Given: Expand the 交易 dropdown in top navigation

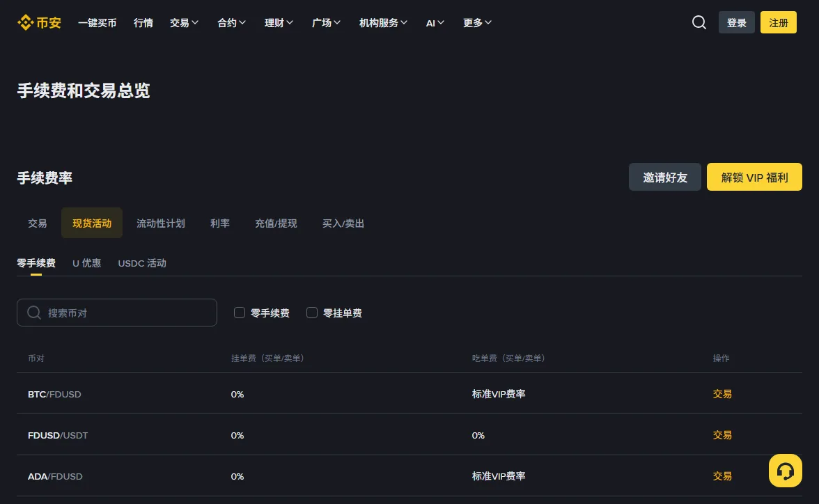Looking at the screenshot, I should tap(184, 23).
